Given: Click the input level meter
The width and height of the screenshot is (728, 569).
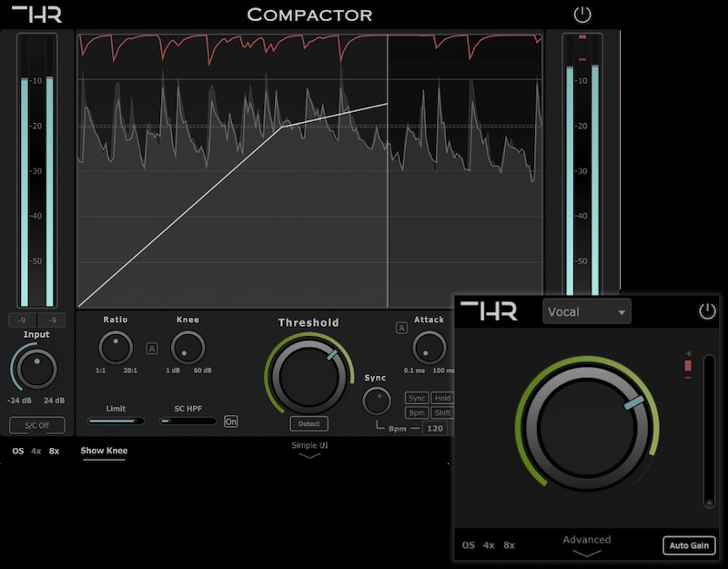Looking at the screenshot, I should point(37,170).
